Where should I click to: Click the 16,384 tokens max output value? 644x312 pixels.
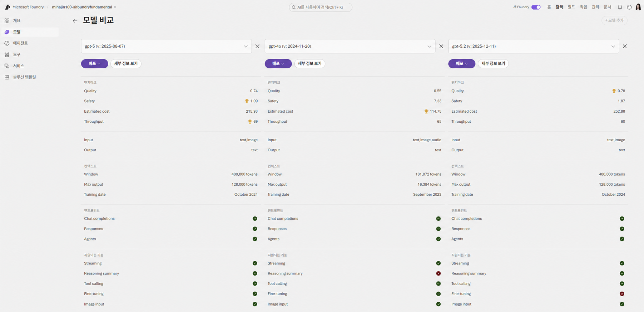pos(430,185)
